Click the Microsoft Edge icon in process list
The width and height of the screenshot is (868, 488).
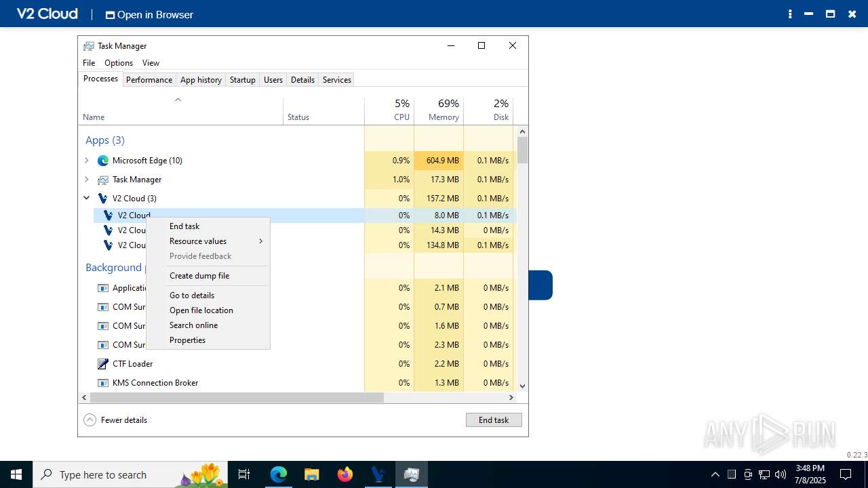tap(103, 161)
